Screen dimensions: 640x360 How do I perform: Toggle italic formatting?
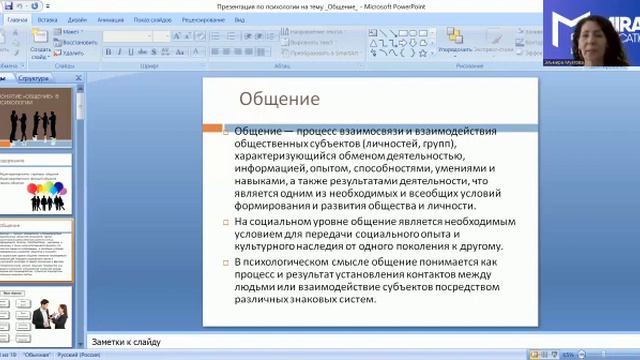(x=119, y=52)
